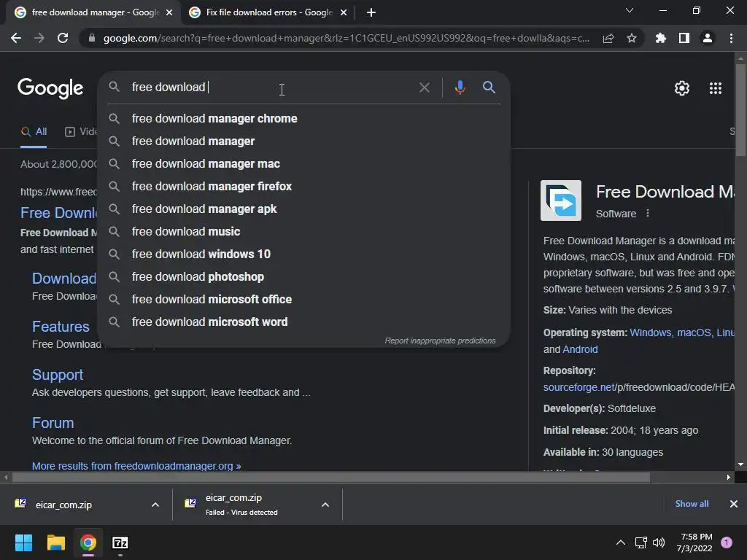The image size is (747, 560).
Task: Open more options next to Software
Action: click(x=648, y=214)
